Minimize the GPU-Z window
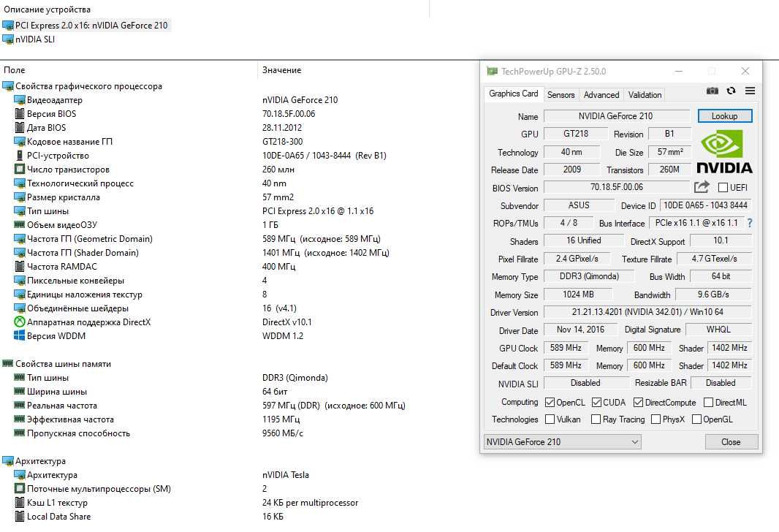 [x=679, y=72]
